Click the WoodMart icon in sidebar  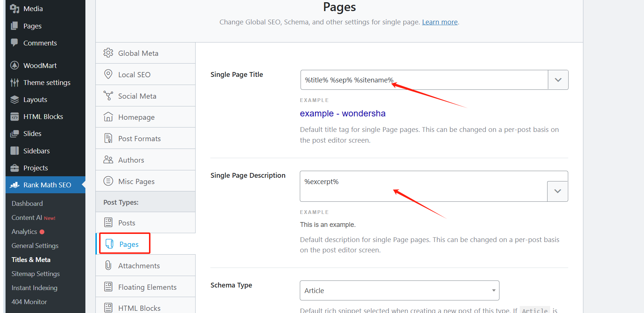coord(14,65)
